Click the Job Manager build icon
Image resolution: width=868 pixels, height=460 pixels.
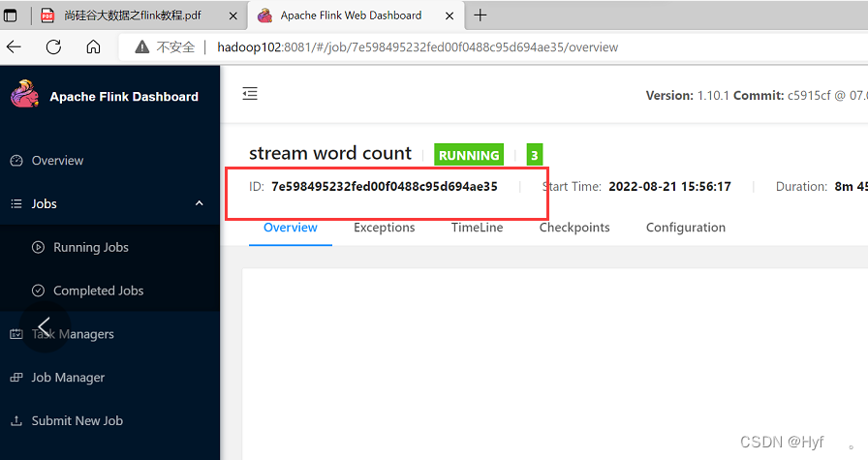[16, 377]
